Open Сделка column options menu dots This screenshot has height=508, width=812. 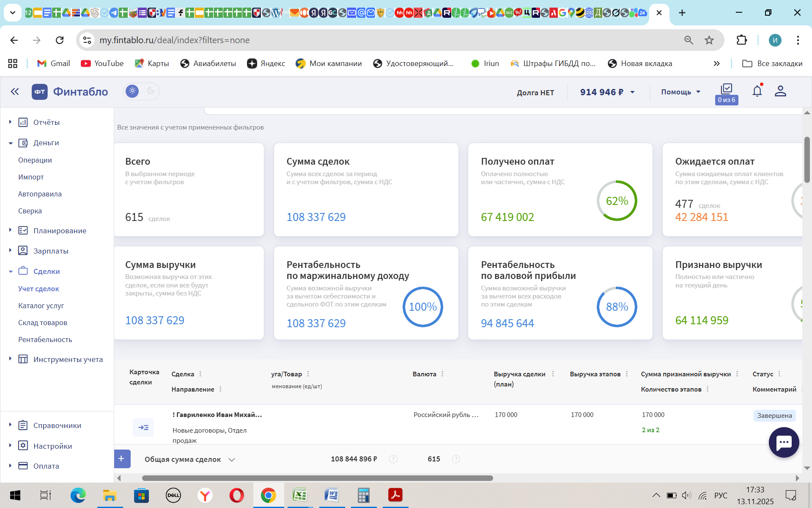coord(200,374)
